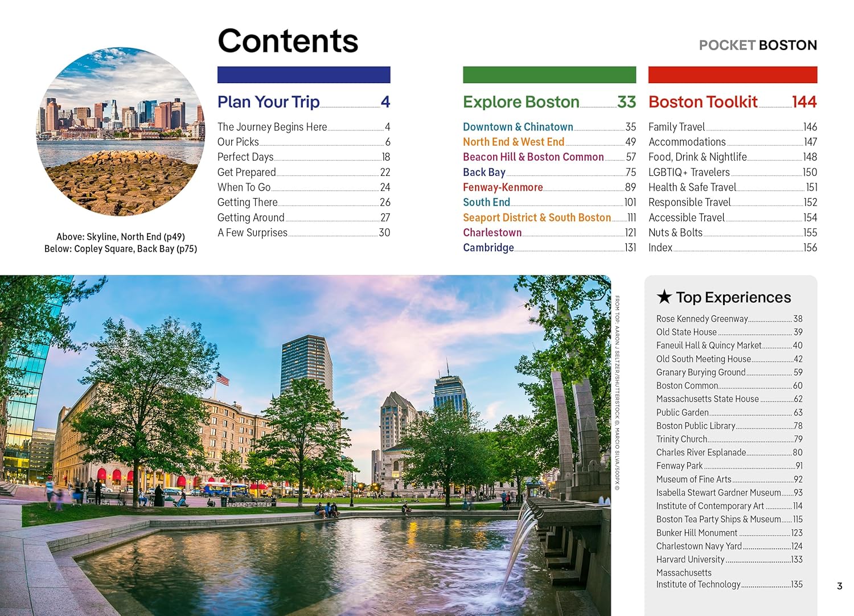854x616 pixels.
Task: Click the red bar above Boston Toolkit
Action: [x=732, y=75]
